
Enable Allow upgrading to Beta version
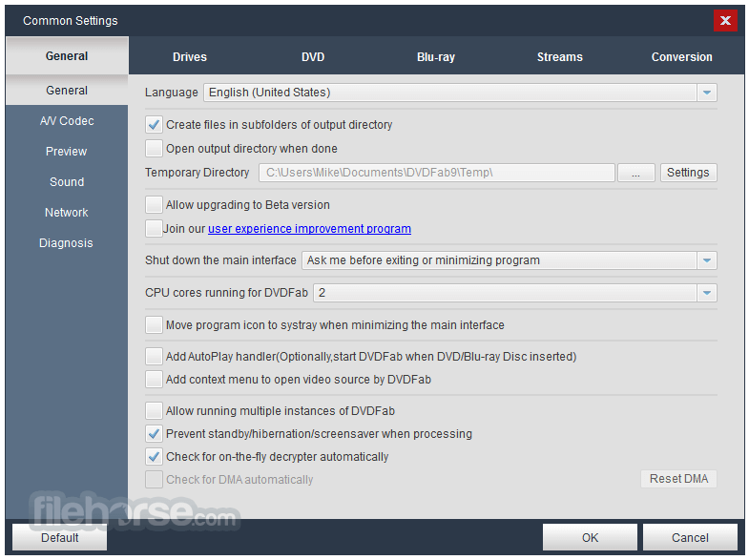154,205
